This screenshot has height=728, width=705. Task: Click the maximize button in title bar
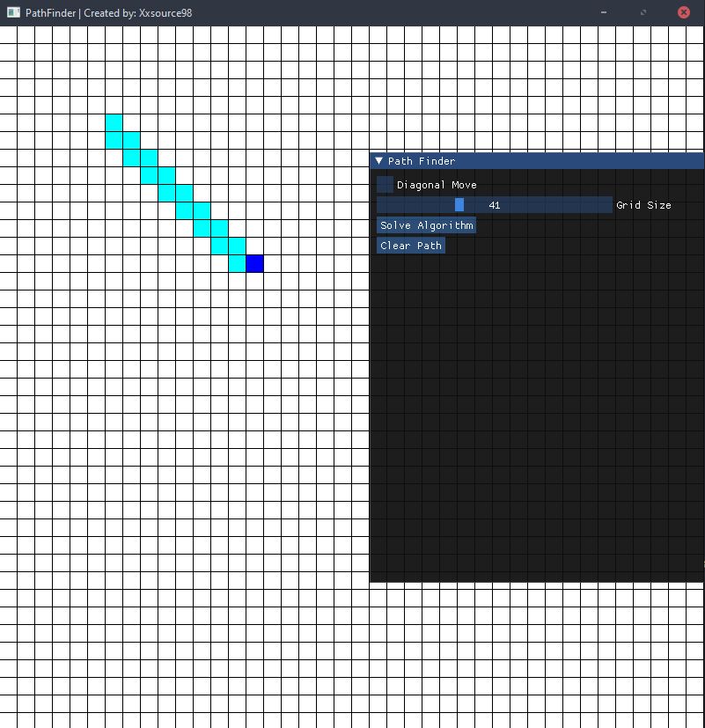pos(643,12)
